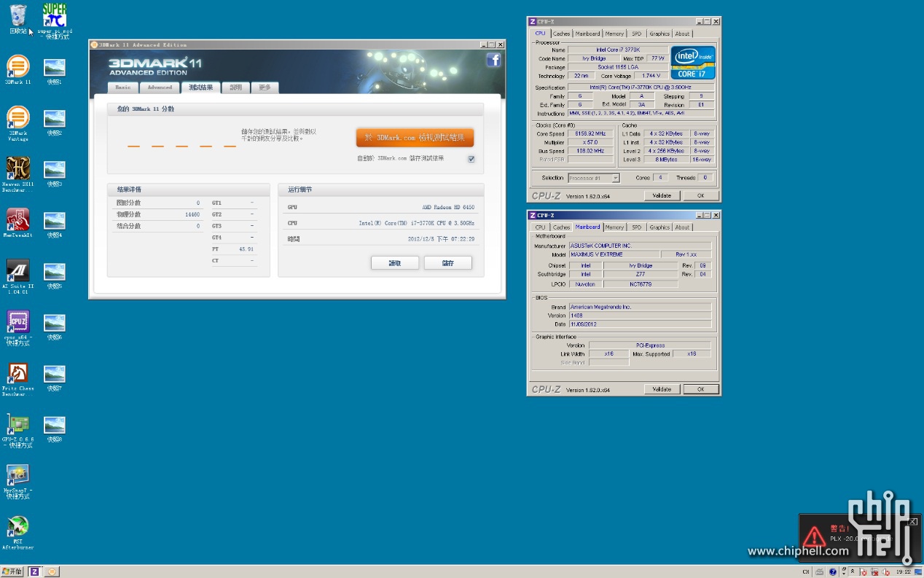Click the Intel Core i7 logo in CPU-Z
The width and height of the screenshot is (924, 578).
click(693, 63)
